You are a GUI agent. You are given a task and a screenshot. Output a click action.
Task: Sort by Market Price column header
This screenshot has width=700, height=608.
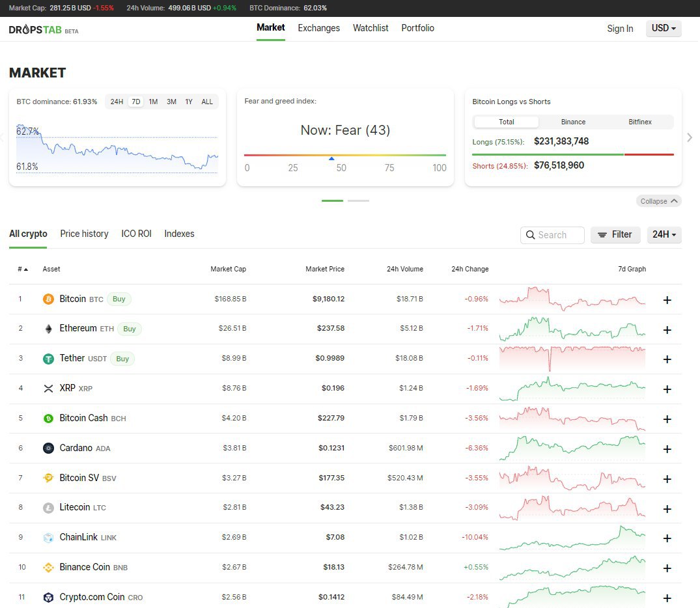click(324, 269)
